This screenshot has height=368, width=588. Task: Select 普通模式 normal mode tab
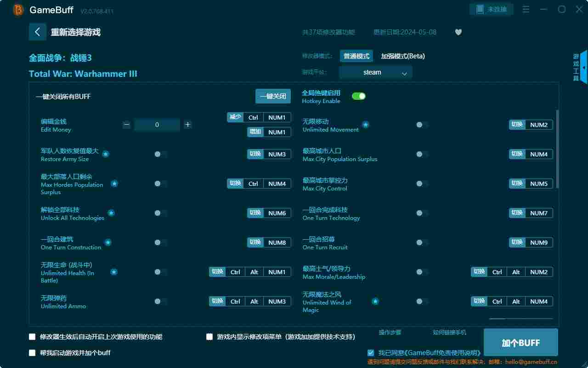click(x=356, y=56)
